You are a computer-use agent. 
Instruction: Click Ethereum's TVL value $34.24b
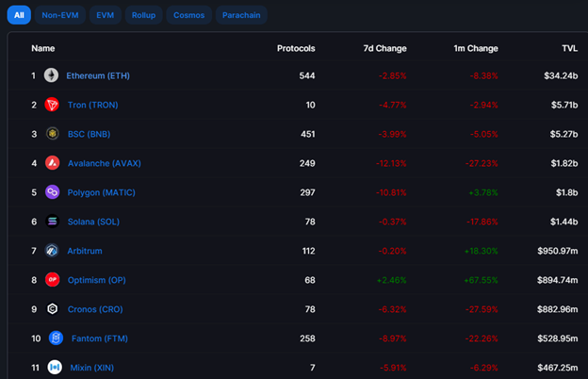click(561, 75)
